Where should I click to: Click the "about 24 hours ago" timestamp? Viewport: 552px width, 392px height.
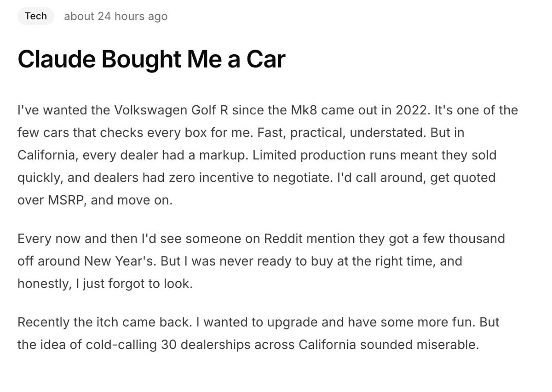(115, 17)
